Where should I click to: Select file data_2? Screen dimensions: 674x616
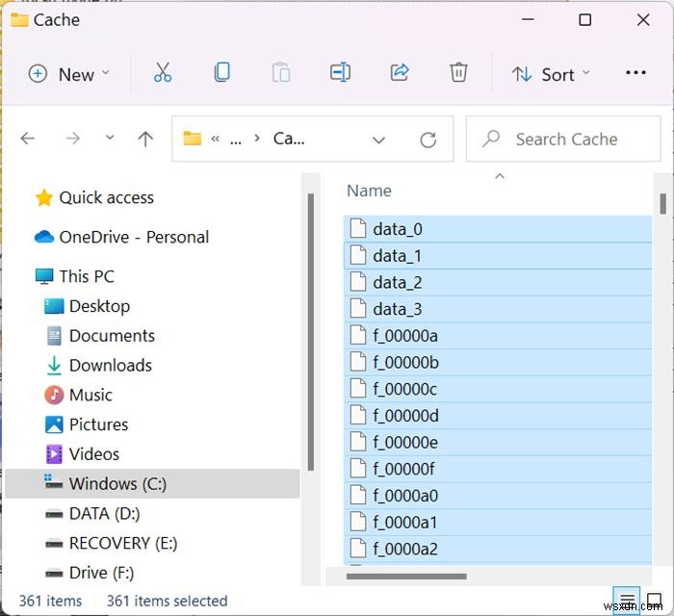point(498,282)
